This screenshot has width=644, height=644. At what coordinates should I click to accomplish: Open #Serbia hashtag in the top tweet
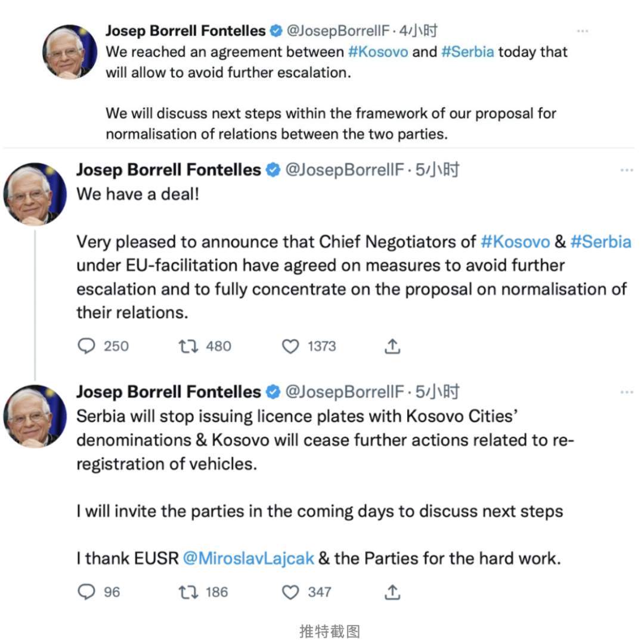(467, 52)
